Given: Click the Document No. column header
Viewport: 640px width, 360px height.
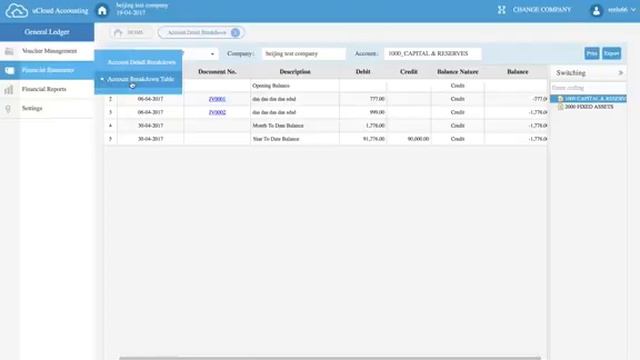Looking at the screenshot, I should coord(217,72).
